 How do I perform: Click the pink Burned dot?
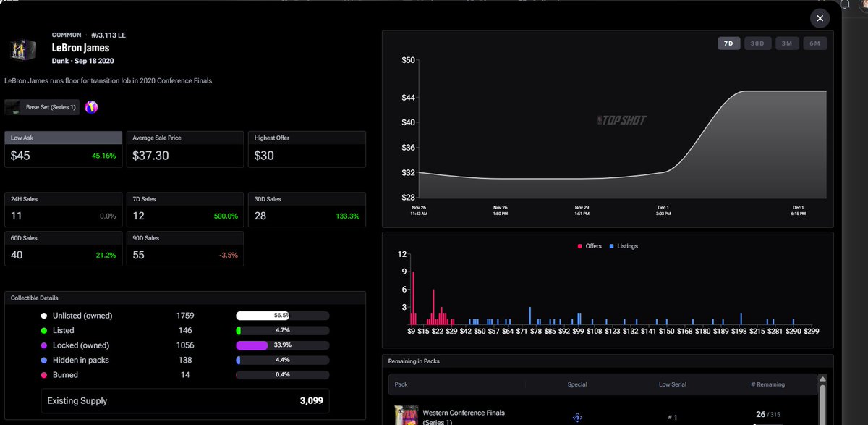click(x=44, y=375)
